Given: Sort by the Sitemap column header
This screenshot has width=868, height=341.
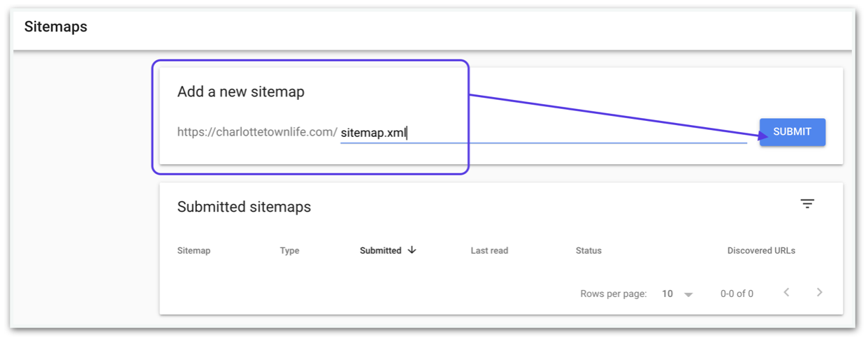Looking at the screenshot, I should click(194, 251).
